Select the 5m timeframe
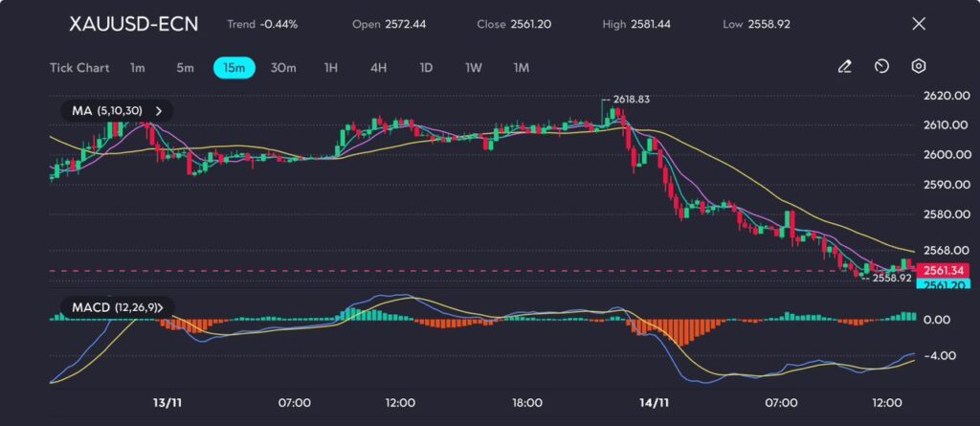The height and width of the screenshot is (426, 980). coord(185,68)
